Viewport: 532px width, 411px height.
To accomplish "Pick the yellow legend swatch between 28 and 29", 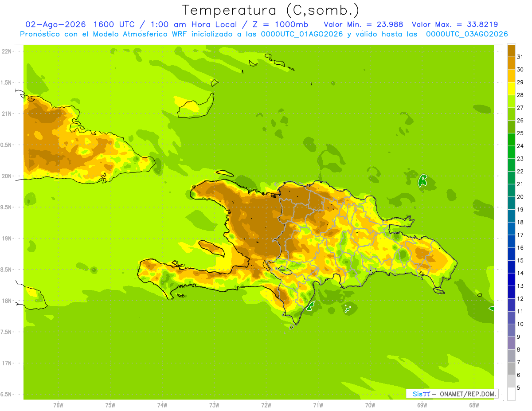I will tap(511, 89).
